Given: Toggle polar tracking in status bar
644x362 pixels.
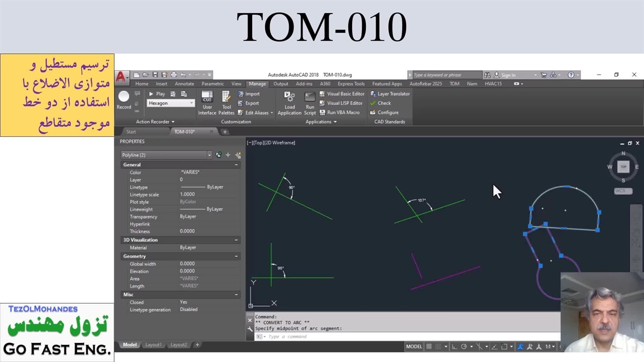Looking at the screenshot, I should click(464, 346).
